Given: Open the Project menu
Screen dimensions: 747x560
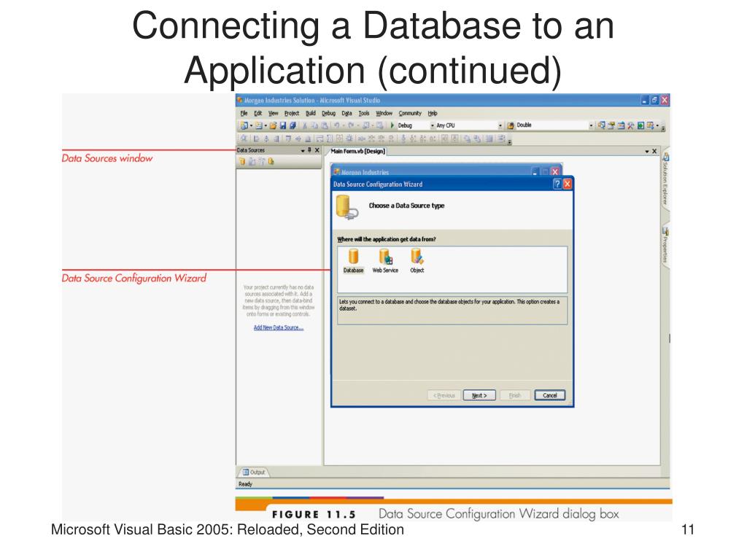Looking at the screenshot, I should pyautogui.click(x=292, y=113).
